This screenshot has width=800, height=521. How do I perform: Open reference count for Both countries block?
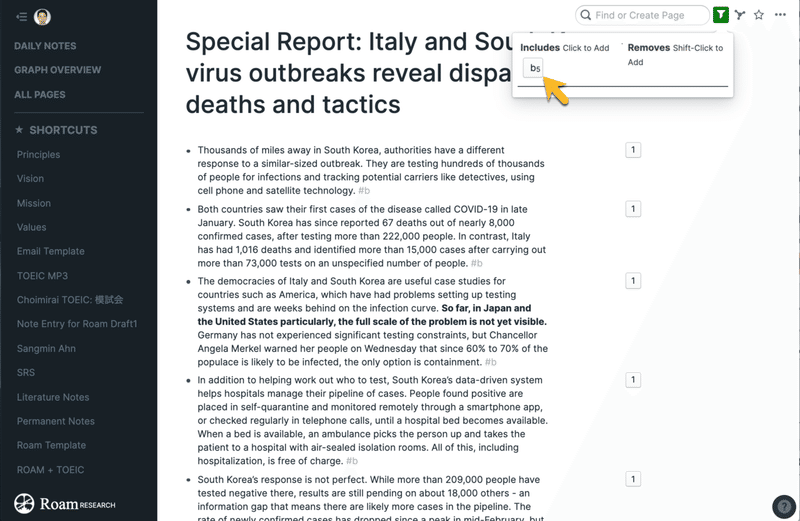pos(633,209)
